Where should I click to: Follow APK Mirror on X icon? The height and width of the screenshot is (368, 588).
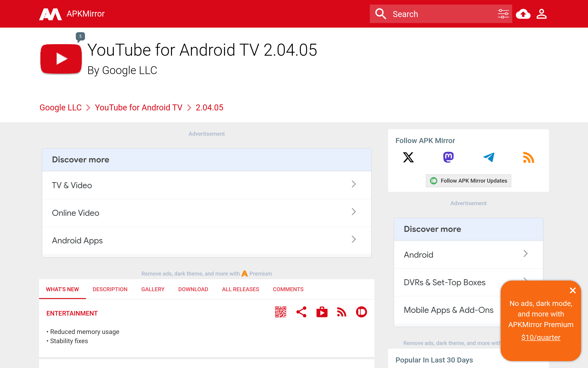click(408, 158)
